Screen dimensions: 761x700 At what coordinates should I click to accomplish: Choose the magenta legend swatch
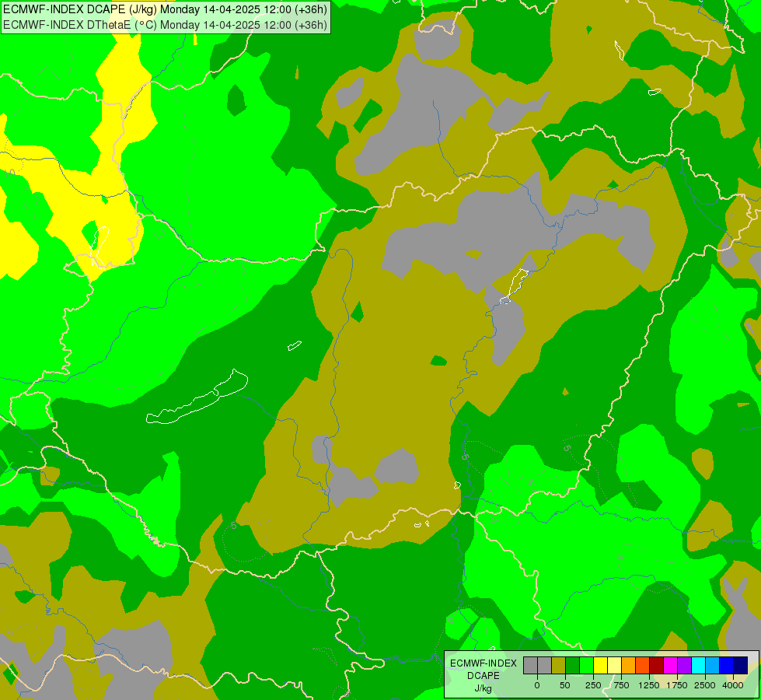(x=671, y=665)
